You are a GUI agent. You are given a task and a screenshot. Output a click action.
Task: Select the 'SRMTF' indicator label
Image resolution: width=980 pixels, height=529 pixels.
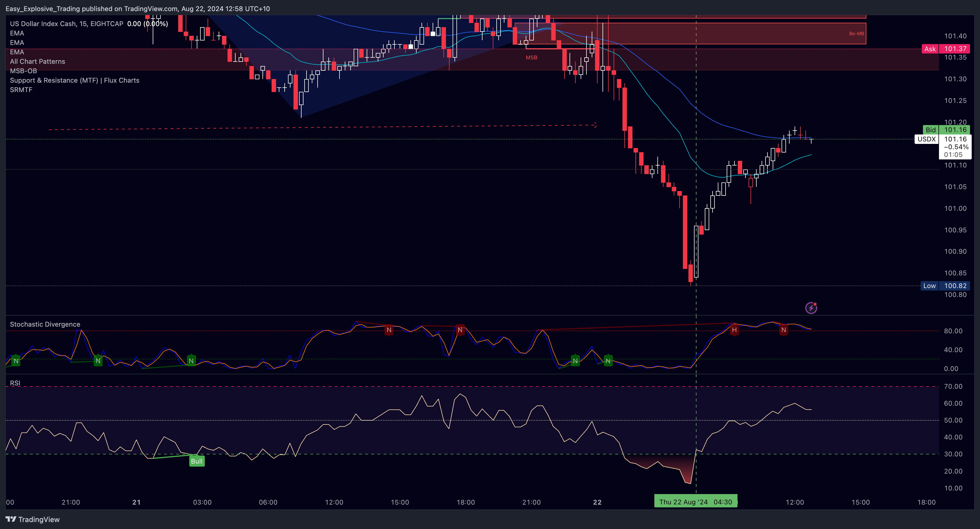pos(21,90)
